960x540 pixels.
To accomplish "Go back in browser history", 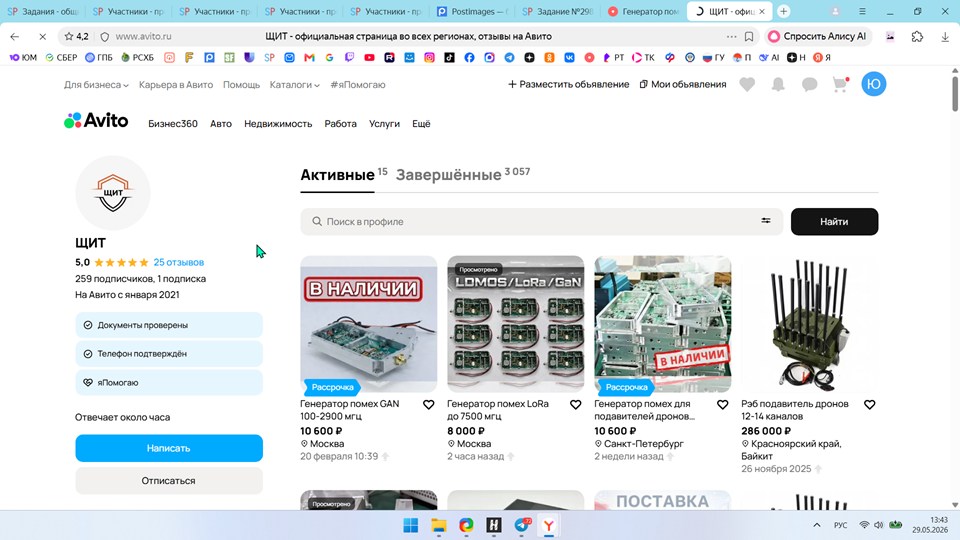I will click(15, 37).
